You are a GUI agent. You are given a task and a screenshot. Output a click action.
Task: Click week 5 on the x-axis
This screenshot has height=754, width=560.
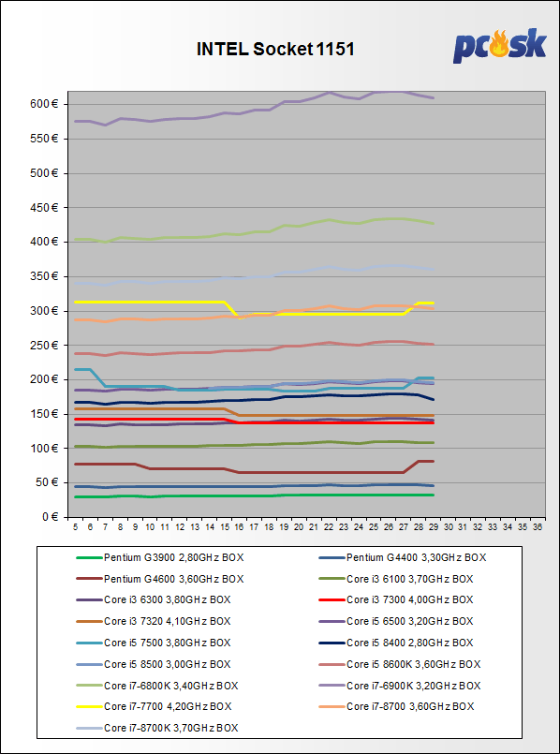[x=76, y=527]
